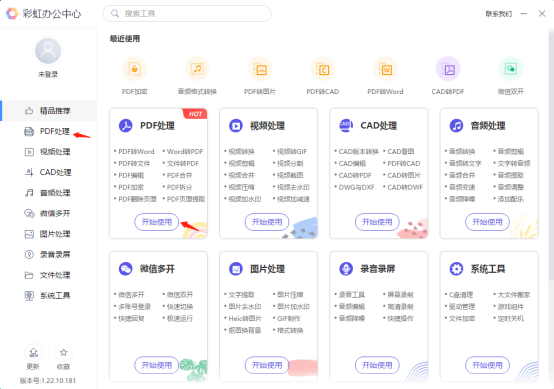Open the 音频格式转换 recent tool icon

[x=197, y=69]
